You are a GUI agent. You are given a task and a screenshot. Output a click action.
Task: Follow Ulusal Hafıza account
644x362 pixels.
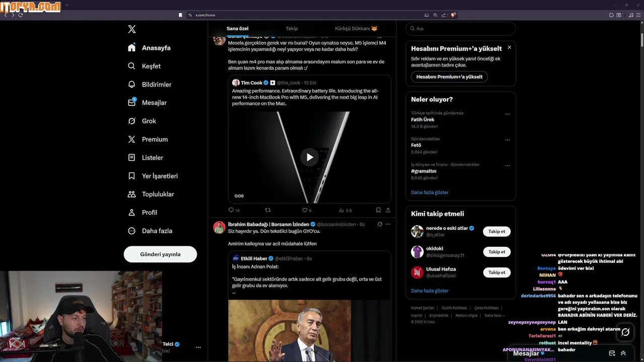click(x=497, y=273)
